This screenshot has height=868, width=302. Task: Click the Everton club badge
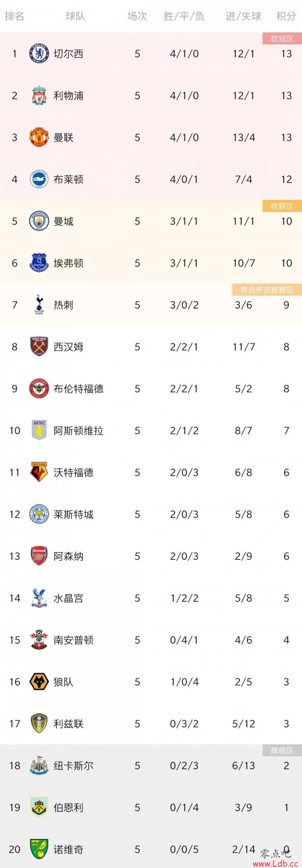pyautogui.click(x=39, y=263)
